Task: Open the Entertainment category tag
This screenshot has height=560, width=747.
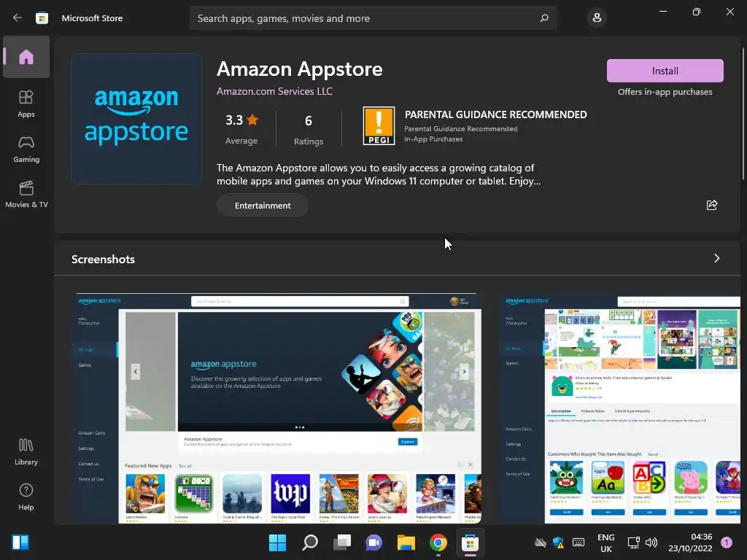Action: tap(263, 205)
